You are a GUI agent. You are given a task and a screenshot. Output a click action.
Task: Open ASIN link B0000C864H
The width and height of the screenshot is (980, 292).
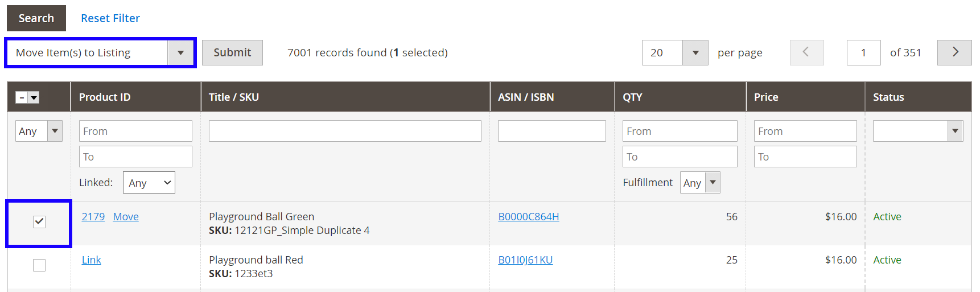click(x=528, y=217)
